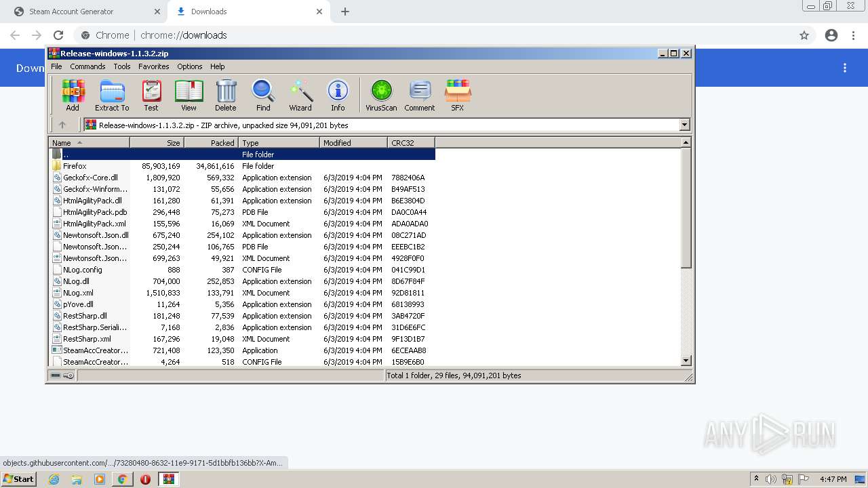Open the archive Comment tool

tap(420, 96)
